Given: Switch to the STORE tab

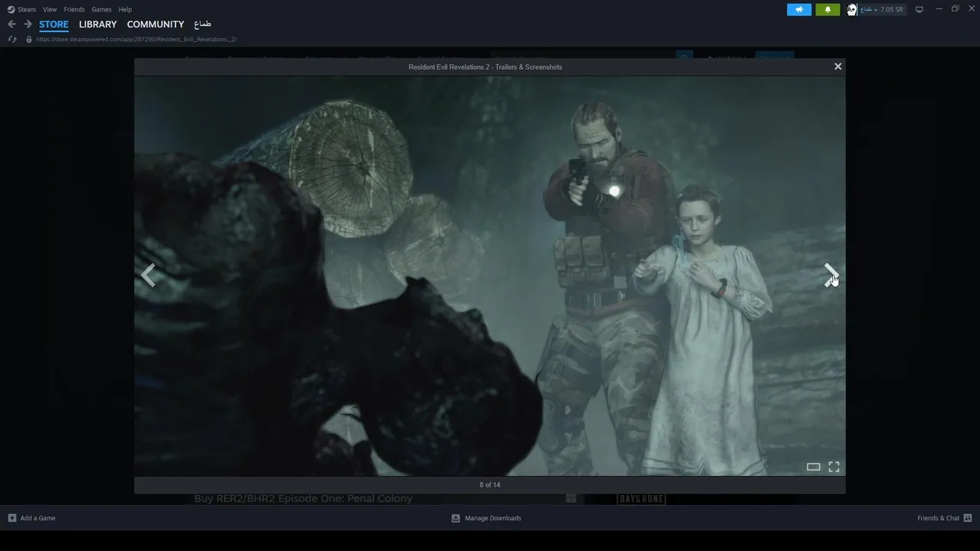Looking at the screenshot, I should 54,24.
